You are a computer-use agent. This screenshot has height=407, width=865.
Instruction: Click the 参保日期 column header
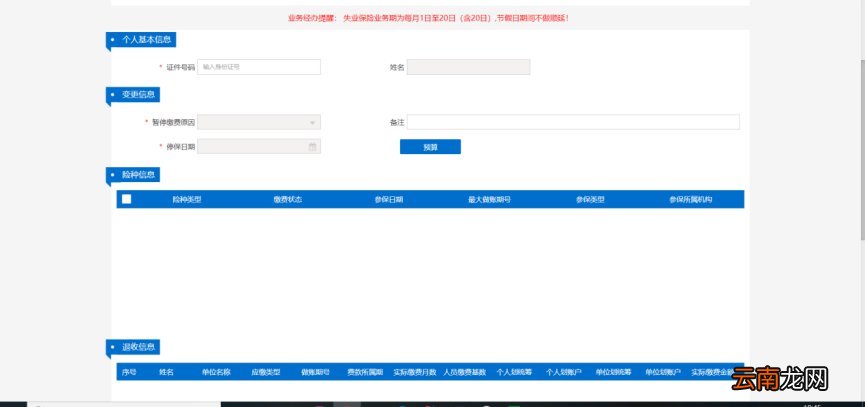point(388,200)
